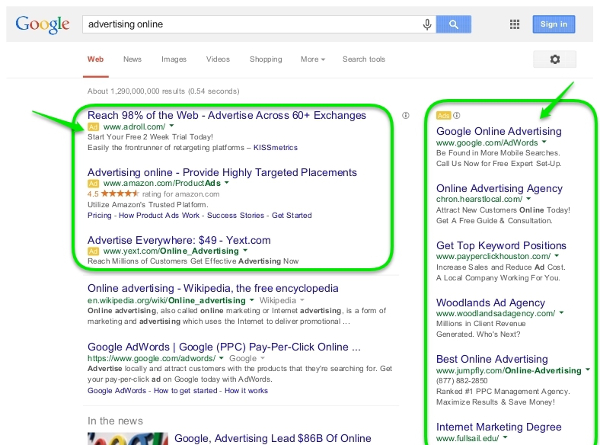Expand arrow next to chron.hearstlocal.com

(x=528, y=199)
